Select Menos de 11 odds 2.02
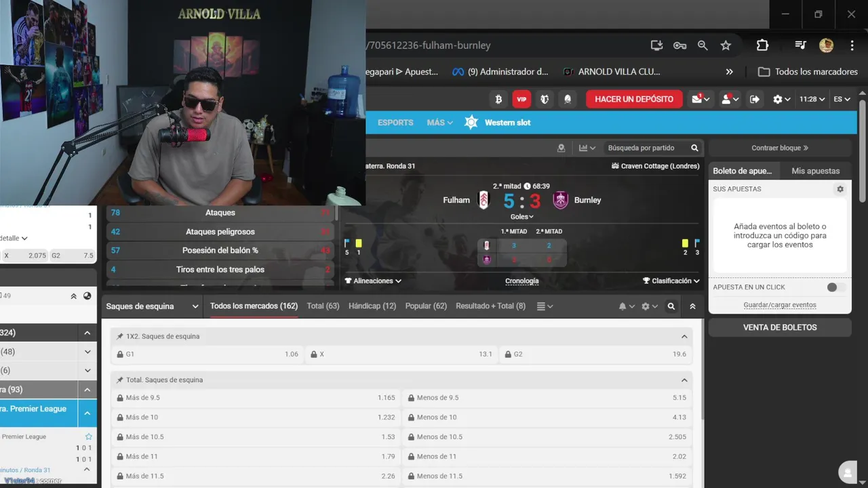 click(547, 456)
